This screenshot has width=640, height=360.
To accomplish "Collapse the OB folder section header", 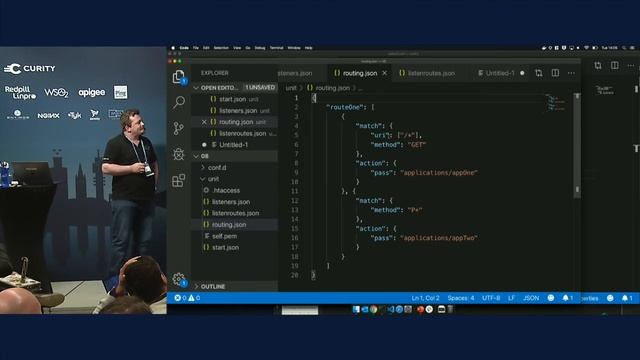I will 235,156.
